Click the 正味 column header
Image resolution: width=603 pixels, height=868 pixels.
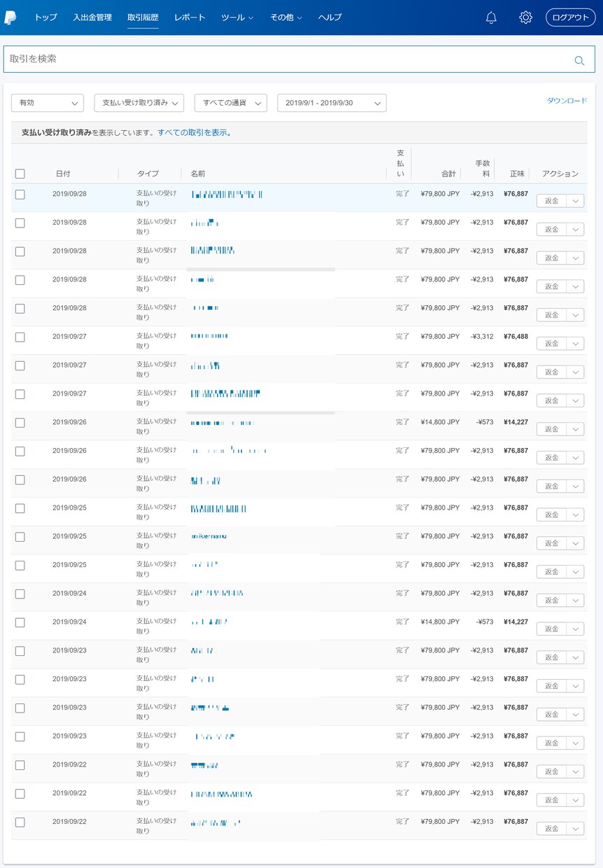point(517,174)
